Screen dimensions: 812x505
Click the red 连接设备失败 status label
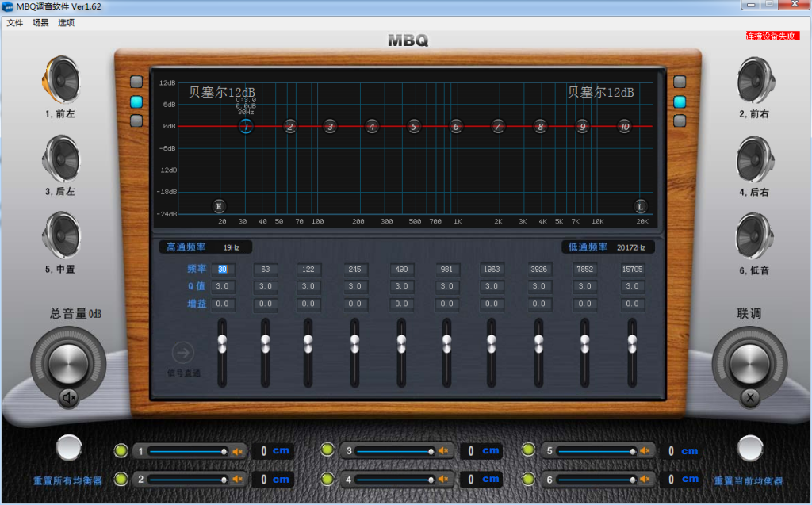(772, 36)
